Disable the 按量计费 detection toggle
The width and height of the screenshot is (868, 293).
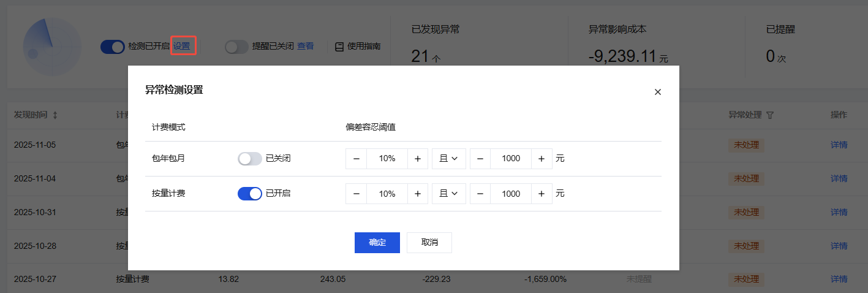(x=249, y=194)
